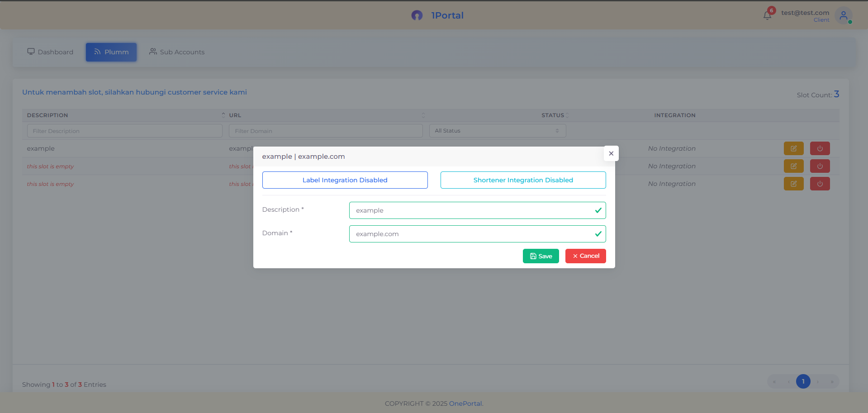The height and width of the screenshot is (413, 868).
Task: Click the last page arrow in pagination
Action: click(832, 381)
